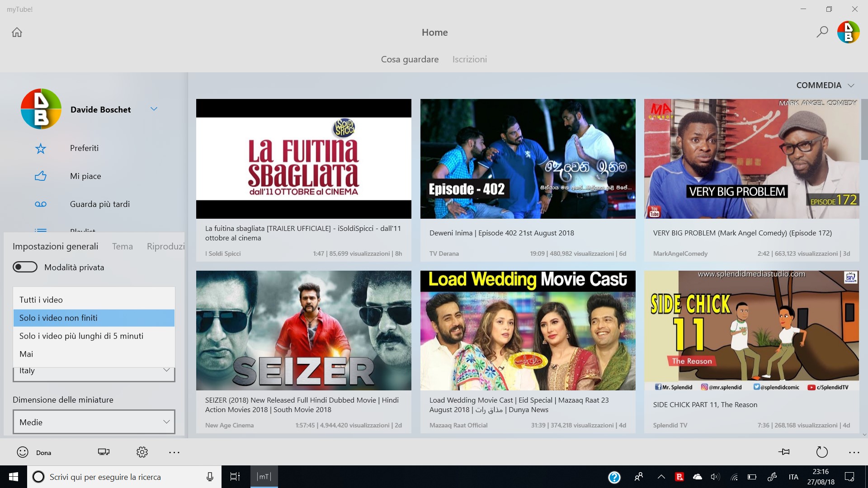Play VERY BIG PROBLEM video thumbnail
This screenshot has height=488, width=868.
(x=752, y=159)
